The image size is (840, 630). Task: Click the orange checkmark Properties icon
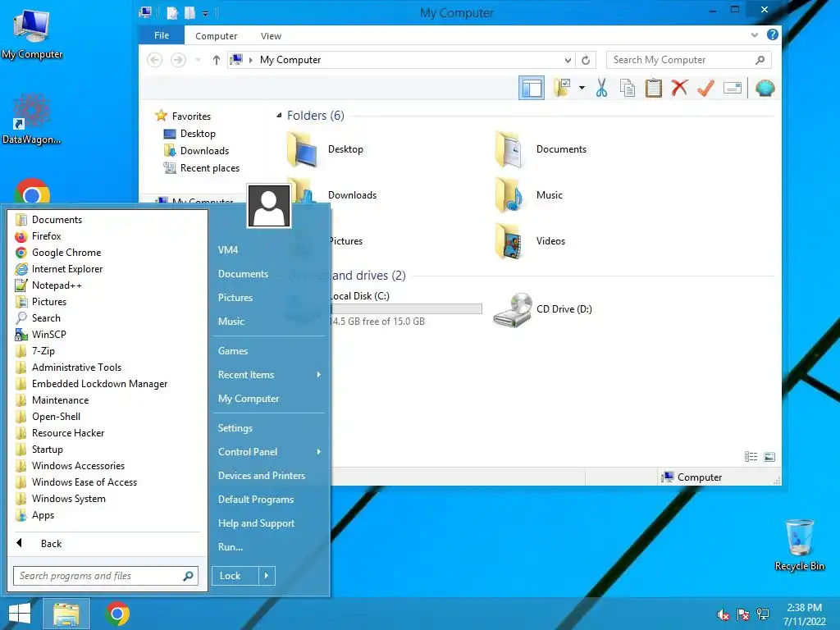(705, 88)
